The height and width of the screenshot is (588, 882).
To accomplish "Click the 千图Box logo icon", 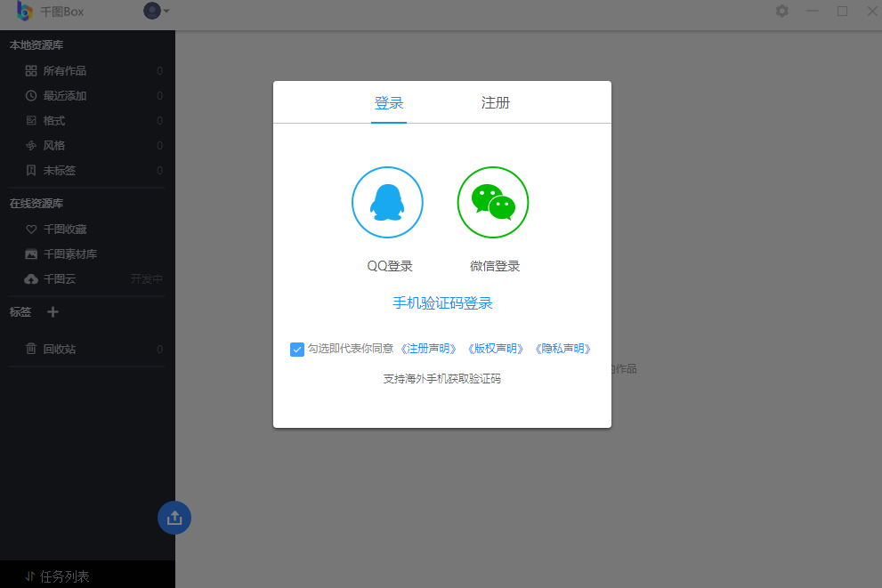I will pos(24,12).
